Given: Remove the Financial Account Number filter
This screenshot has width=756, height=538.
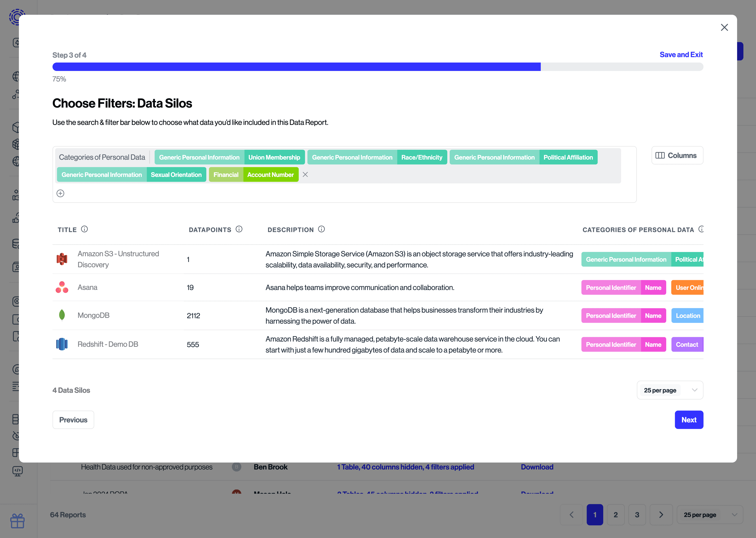Looking at the screenshot, I should point(305,175).
